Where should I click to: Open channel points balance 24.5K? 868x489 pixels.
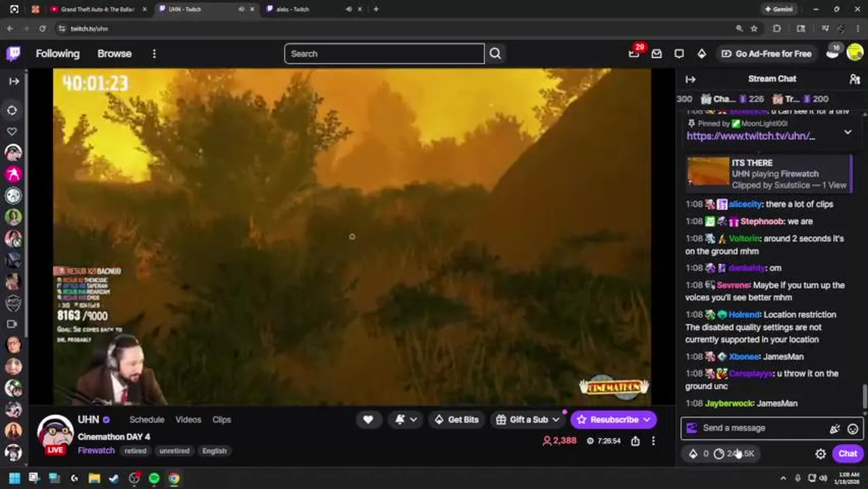pos(734,454)
